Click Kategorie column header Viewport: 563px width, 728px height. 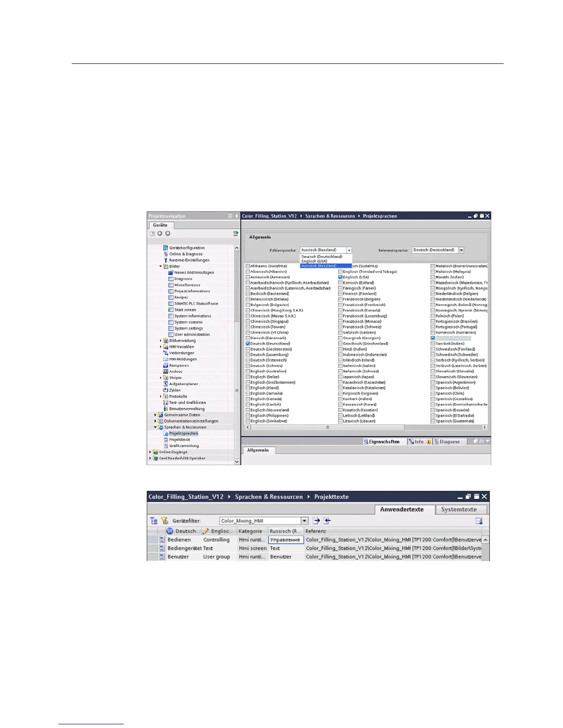(252, 531)
